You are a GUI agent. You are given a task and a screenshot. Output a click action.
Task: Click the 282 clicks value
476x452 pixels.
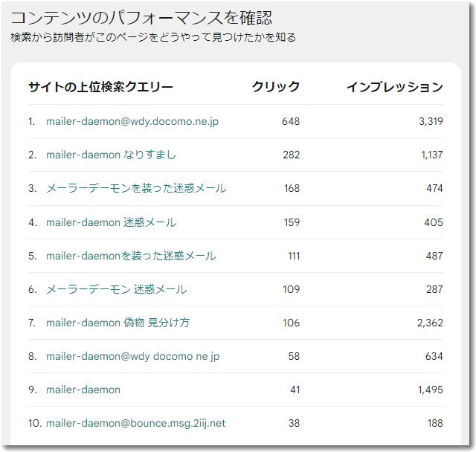(291, 155)
